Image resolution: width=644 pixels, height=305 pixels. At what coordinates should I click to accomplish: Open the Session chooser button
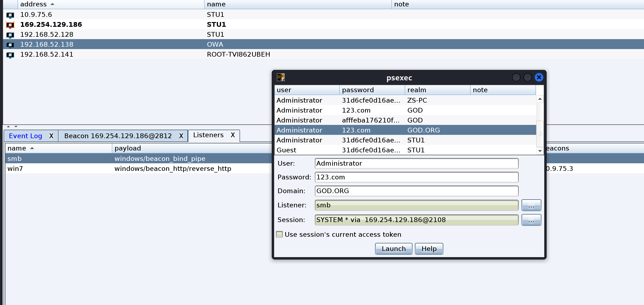tap(531, 220)
